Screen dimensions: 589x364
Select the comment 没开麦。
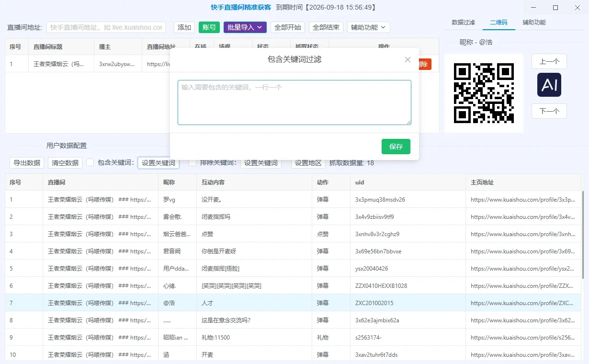pos(254,200)
